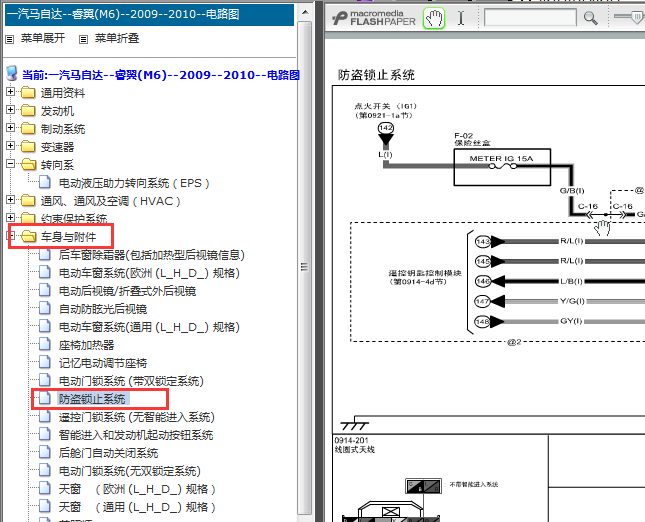Select 发动机 tree label
This screenshot has width=645, height=522.
pos(57,111)
